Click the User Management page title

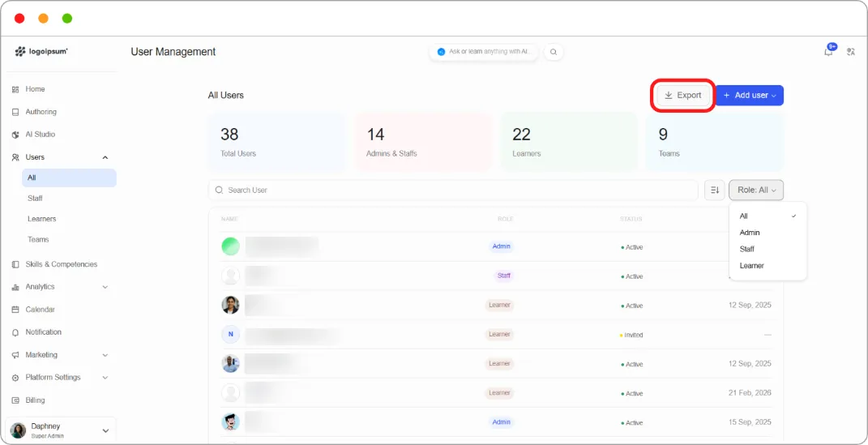(x=173, y=52)
